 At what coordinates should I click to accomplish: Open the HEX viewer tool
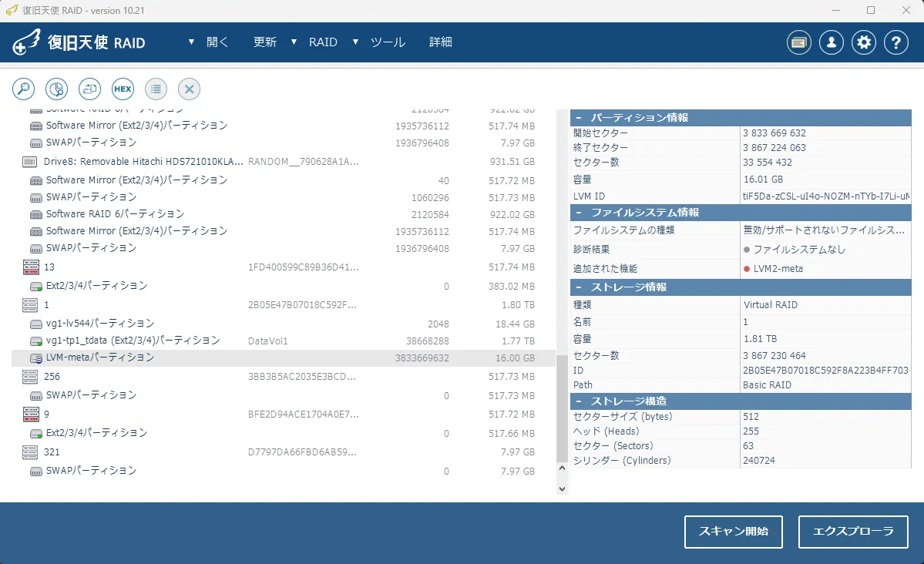point(123,89)
